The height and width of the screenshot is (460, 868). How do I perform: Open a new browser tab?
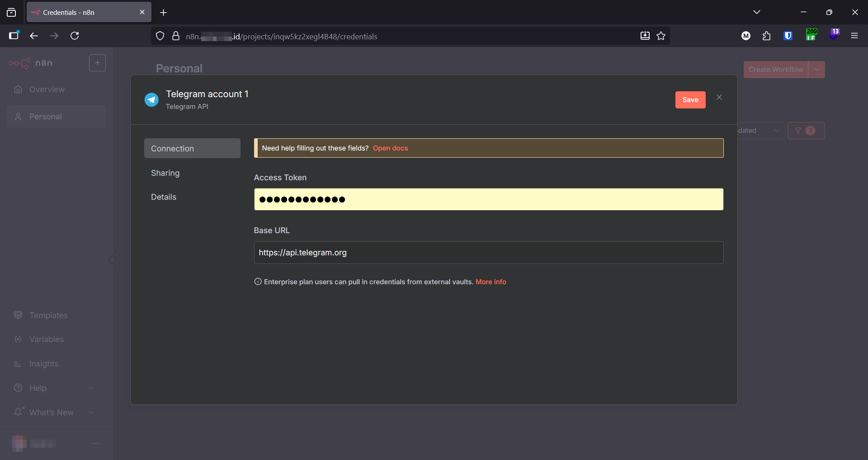point(164,13)
